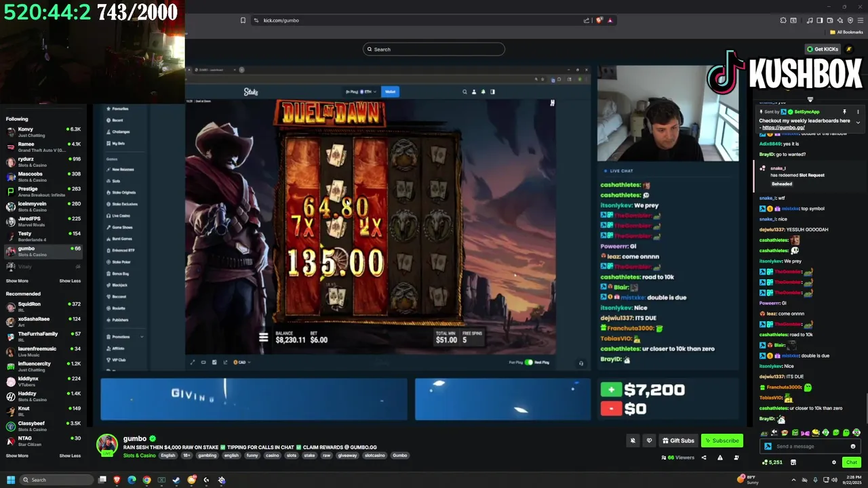The image size is (868, 488).
Task: Open Chrome from the taskbar
Action: click(x=146, y=480)
